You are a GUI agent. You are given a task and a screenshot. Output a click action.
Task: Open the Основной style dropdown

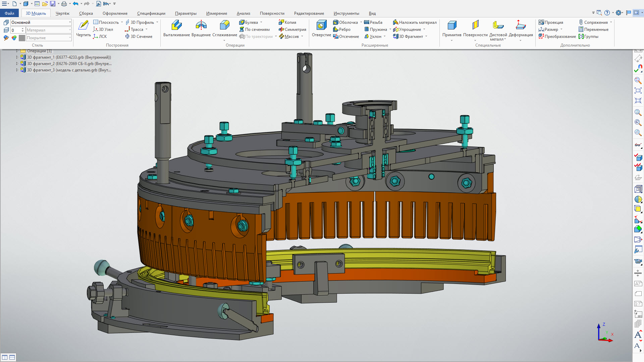coord(41,22)
